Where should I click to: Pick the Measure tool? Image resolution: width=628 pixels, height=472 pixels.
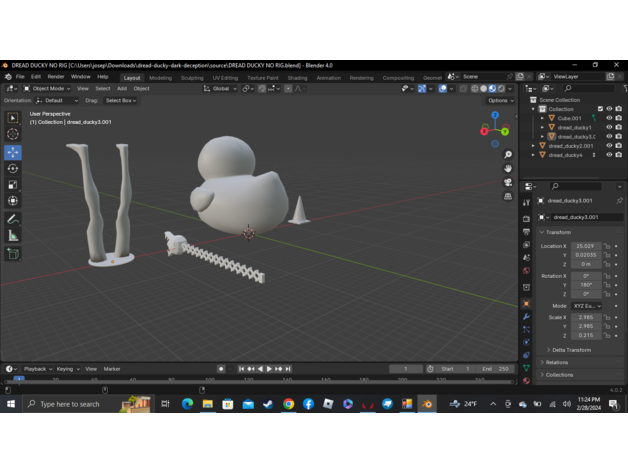(x=13, y=236)
